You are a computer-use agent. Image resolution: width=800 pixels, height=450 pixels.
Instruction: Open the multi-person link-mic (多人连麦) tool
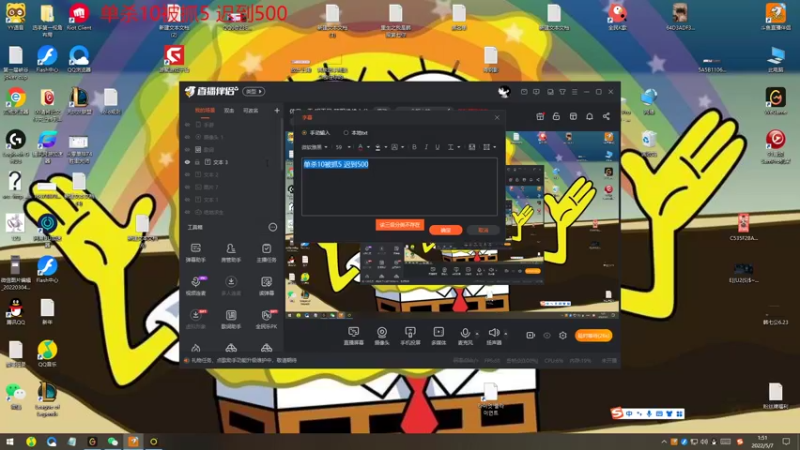231,286
